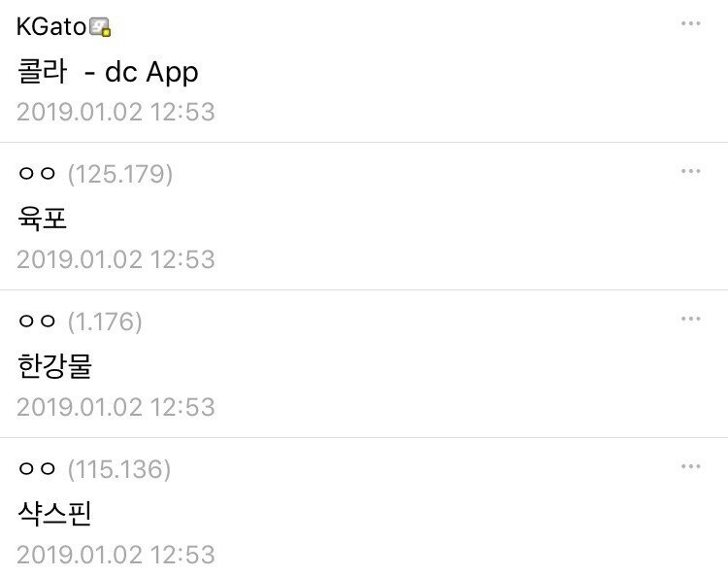The width and height of the screenshot is (728, 576).
Task: Tap the gallog badge icon beside KGato
Action: tap(100, 27)
